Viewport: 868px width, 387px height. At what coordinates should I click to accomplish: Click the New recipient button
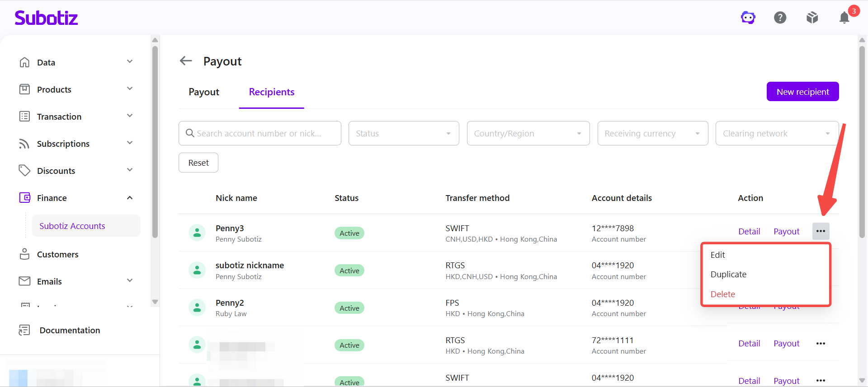[802, 92]
